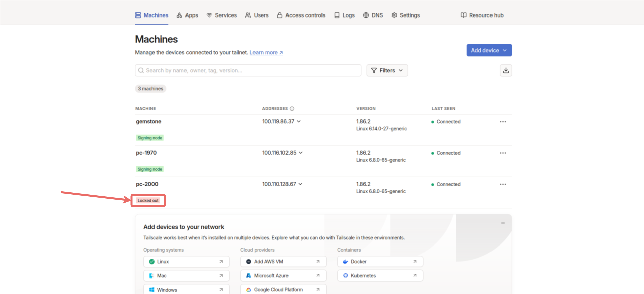Open the Services tab
The height and width of the screenshot is (294, 644).
222,15
